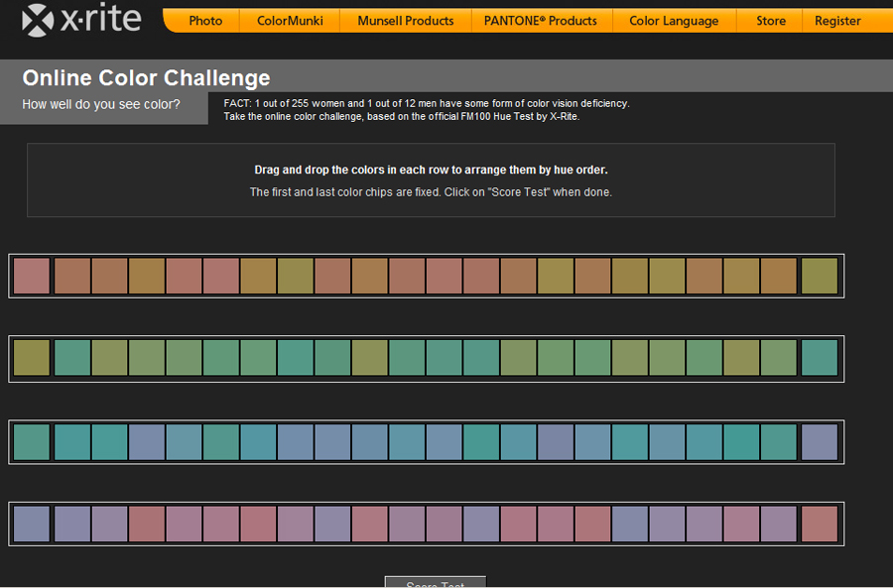This screenshot has height=588, width=893.
Task: Open the Store page
Action: [x=770, y=21]
